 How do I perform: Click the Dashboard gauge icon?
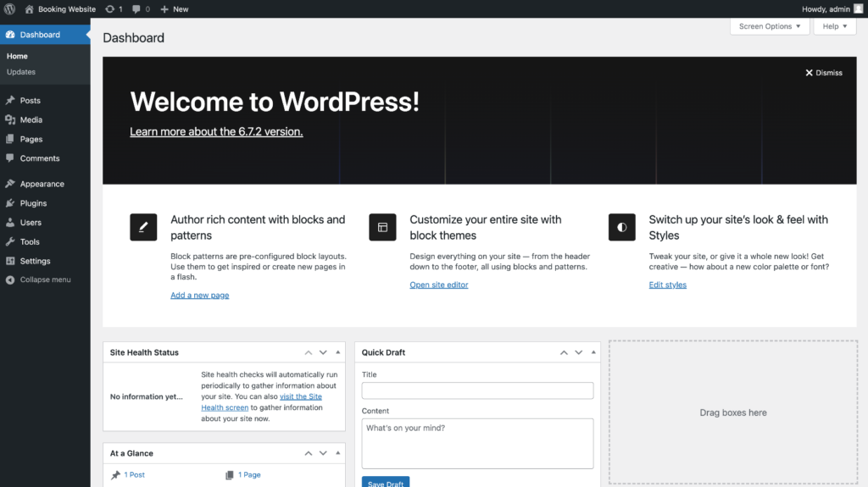10,35
